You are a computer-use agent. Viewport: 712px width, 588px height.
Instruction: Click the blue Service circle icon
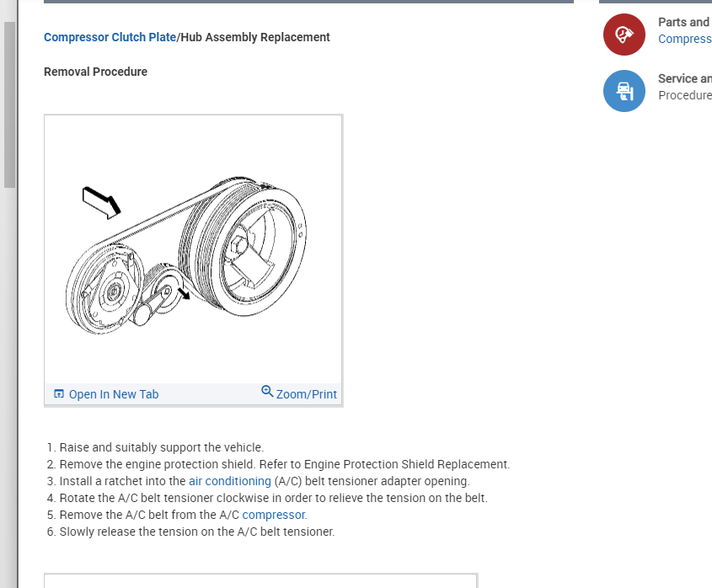point(624,90)
